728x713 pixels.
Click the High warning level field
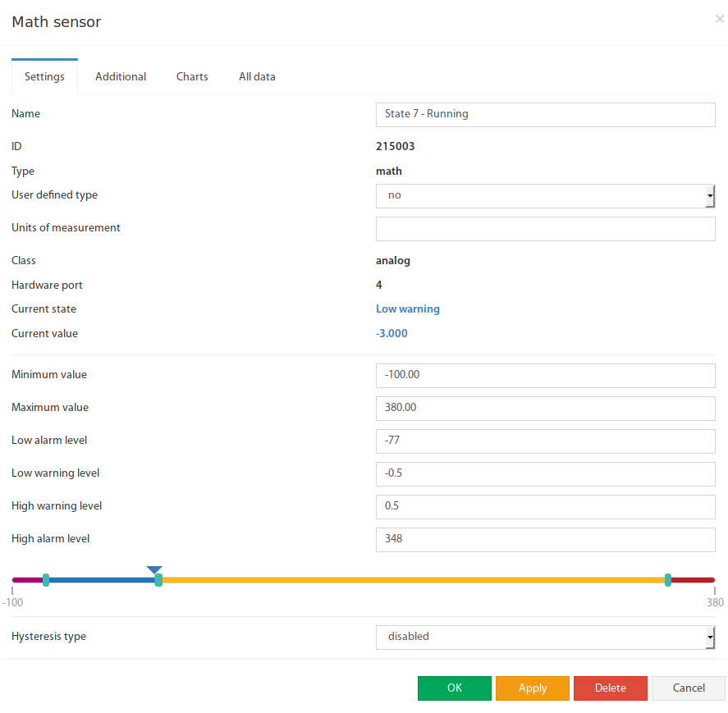pyautogui.click(x=546, y=507)
